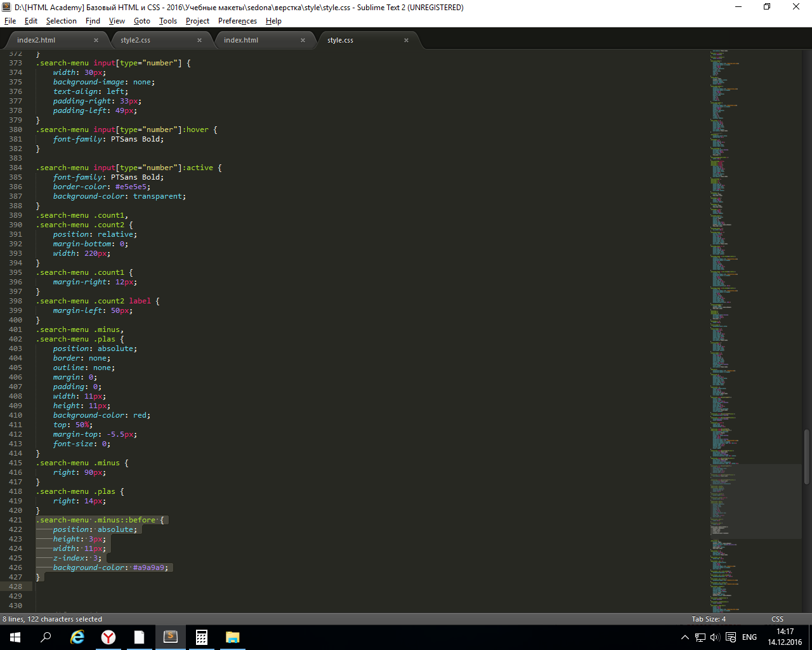Open Calculator from the taskbar
Image resolution: width=812 pixels, height=650 pixels.
pyautogui.click(x=202, y=637)
